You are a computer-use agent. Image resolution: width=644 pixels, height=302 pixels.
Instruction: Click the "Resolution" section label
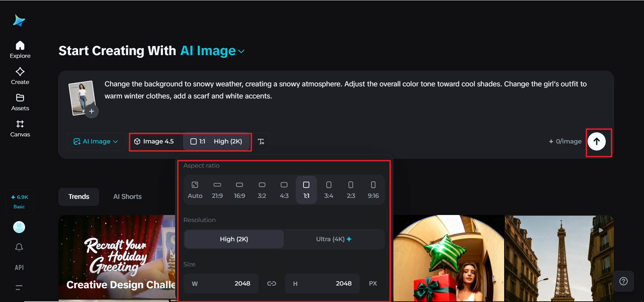200,220
